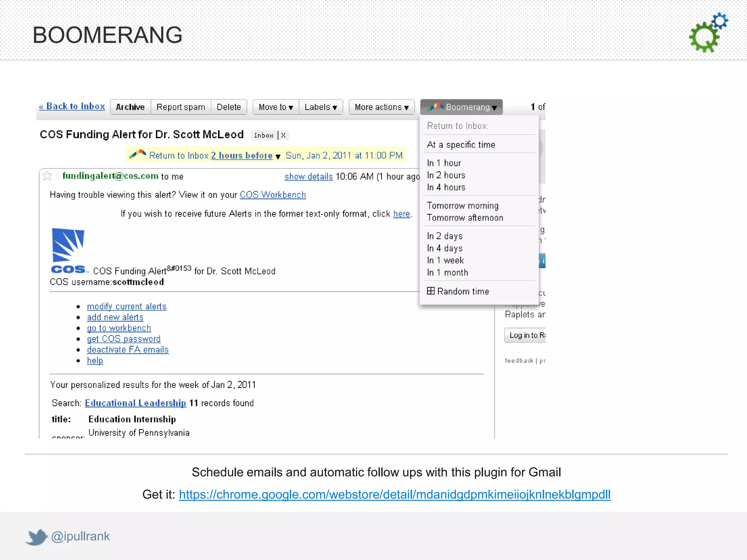Click the Sun, Jan 2, 2011 at 11:00 PM date
The height and width of the screenshot is (560, 747).
[344, 156]
